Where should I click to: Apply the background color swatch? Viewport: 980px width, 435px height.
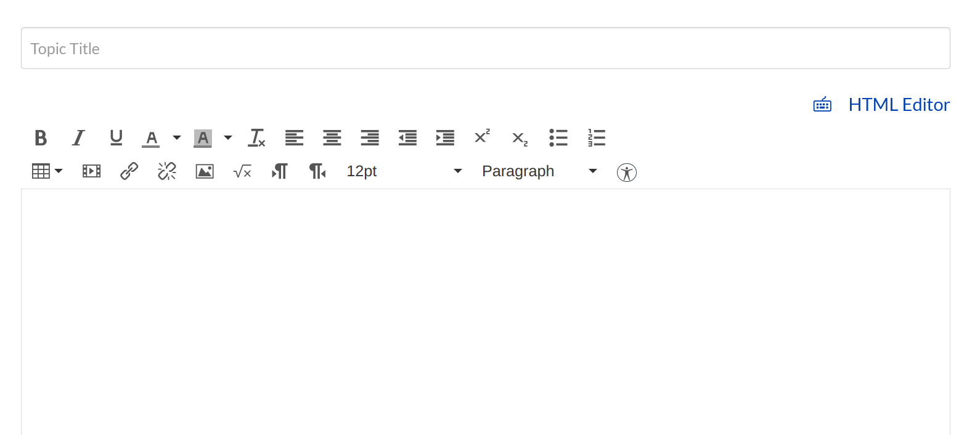click(203, 138)
